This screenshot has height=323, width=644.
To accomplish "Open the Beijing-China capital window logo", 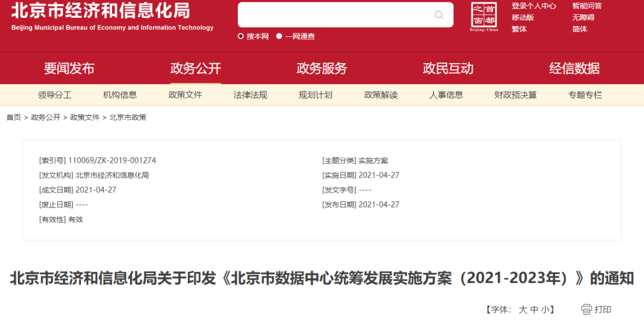I will 484,17.
